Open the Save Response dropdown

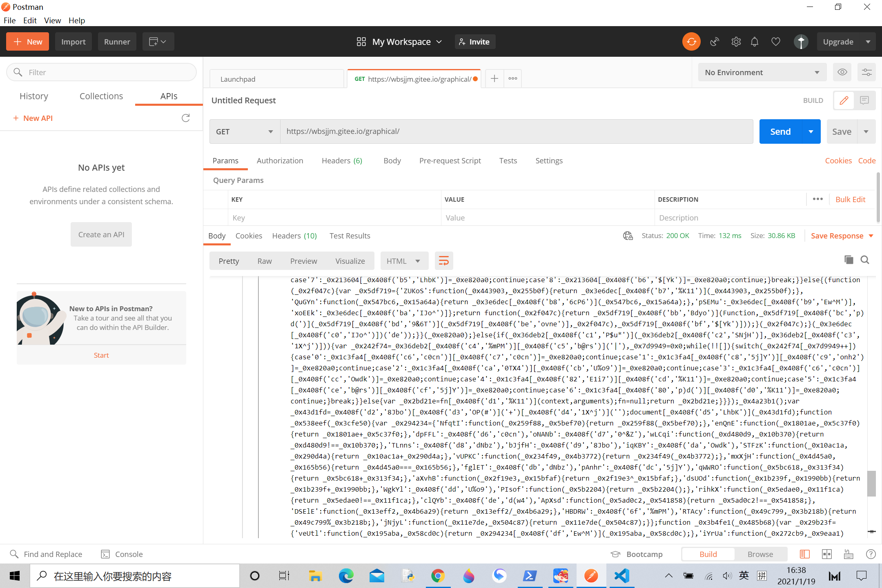click(842, 236)
